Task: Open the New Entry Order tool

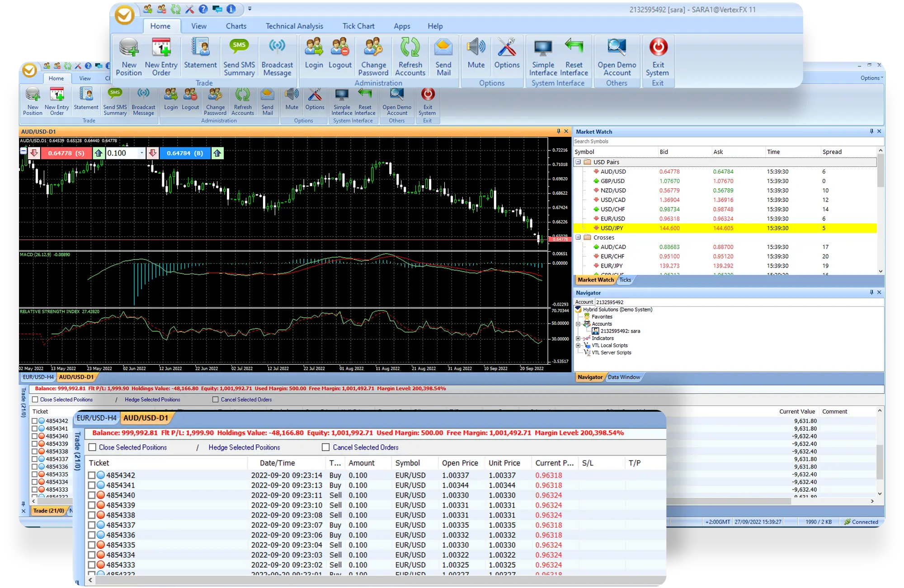Action: click(161, 47)
